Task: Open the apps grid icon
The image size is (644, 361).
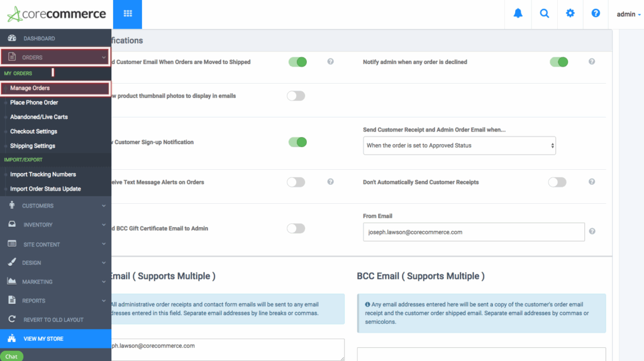Action: pyautogui.click(x=128, y=14)
